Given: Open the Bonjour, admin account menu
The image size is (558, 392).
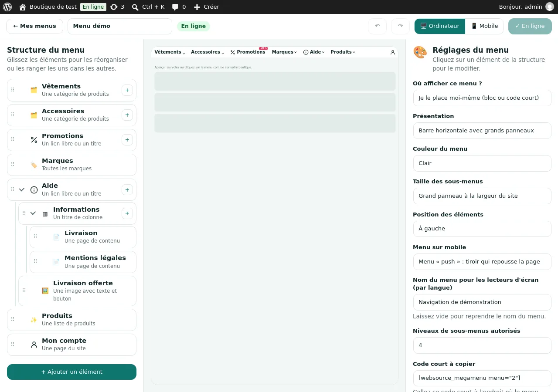Looking at the screenshot, I should click(x=526, y=7).
